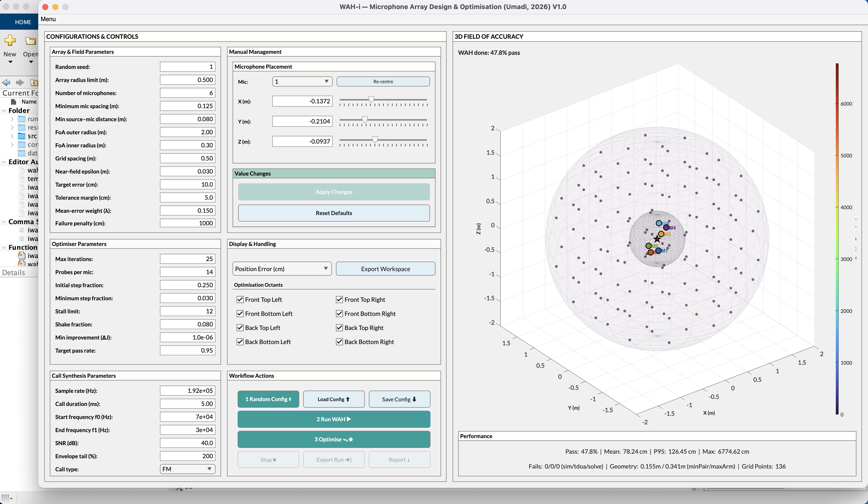Click the back navigation arrow above Current Folder
This screenshot has height=504, width=868.
click(x=6, y=82)
